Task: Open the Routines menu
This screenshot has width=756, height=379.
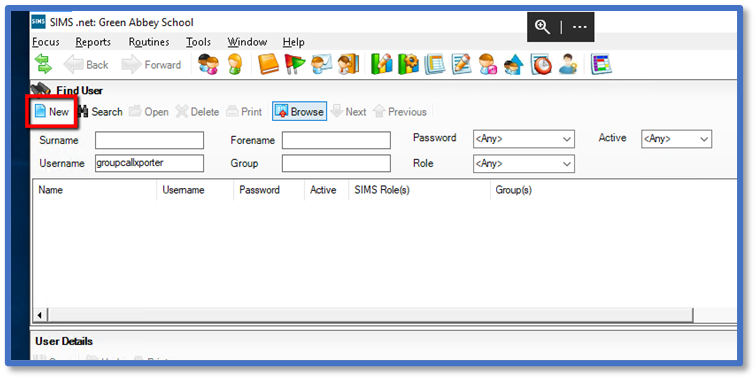Action: click(149, 42)
